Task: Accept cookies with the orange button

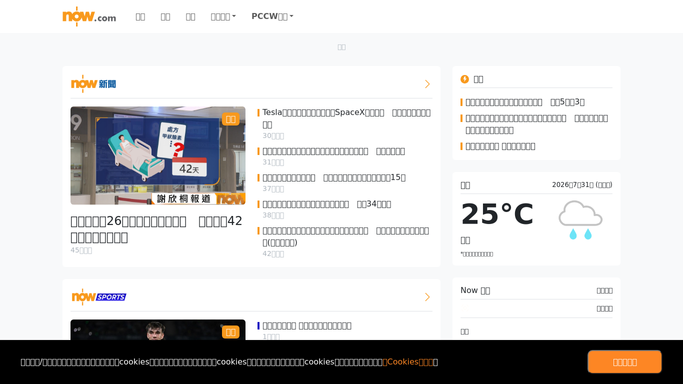Action: 625,362
